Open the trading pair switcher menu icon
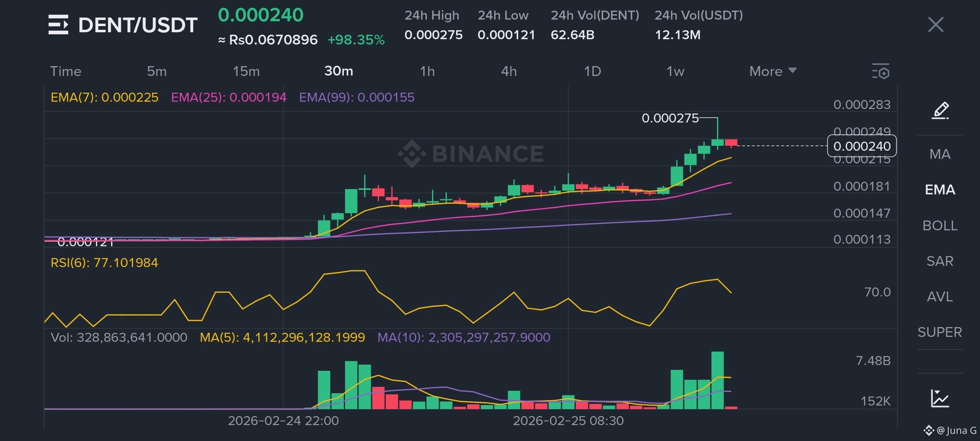The width and height of the screenshot is (980, 441). pos(58,24)
